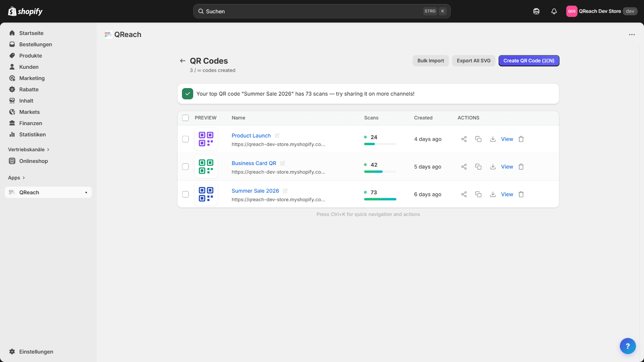Open Bestellungen in the sidebar
The width and height of the screenshot is (644, 362).
coord(35,44)
